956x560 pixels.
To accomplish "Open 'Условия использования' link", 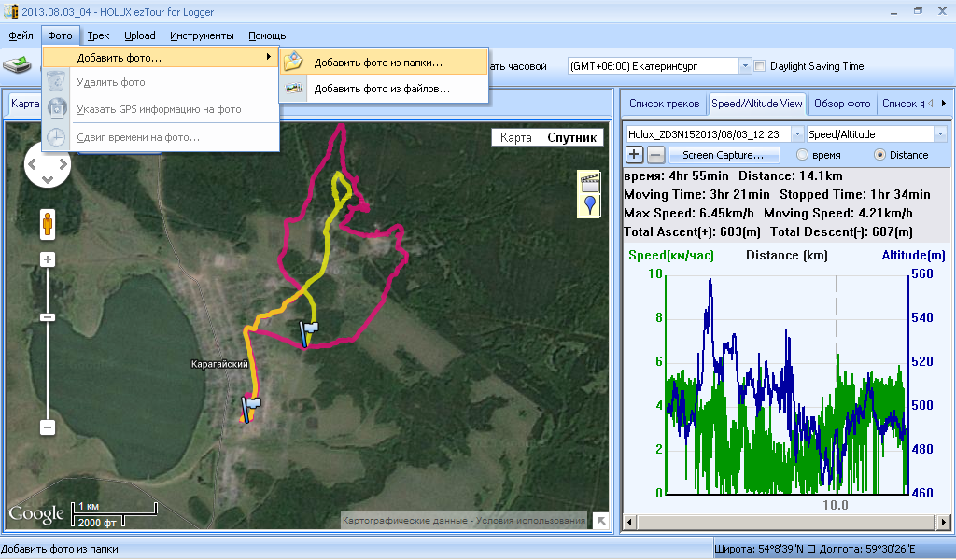I will coord(530,521).
